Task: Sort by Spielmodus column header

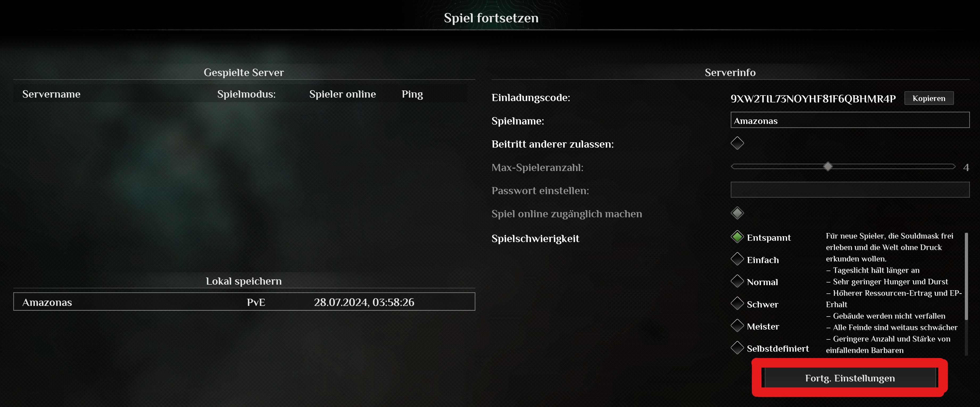Action: tap(247, 94)
